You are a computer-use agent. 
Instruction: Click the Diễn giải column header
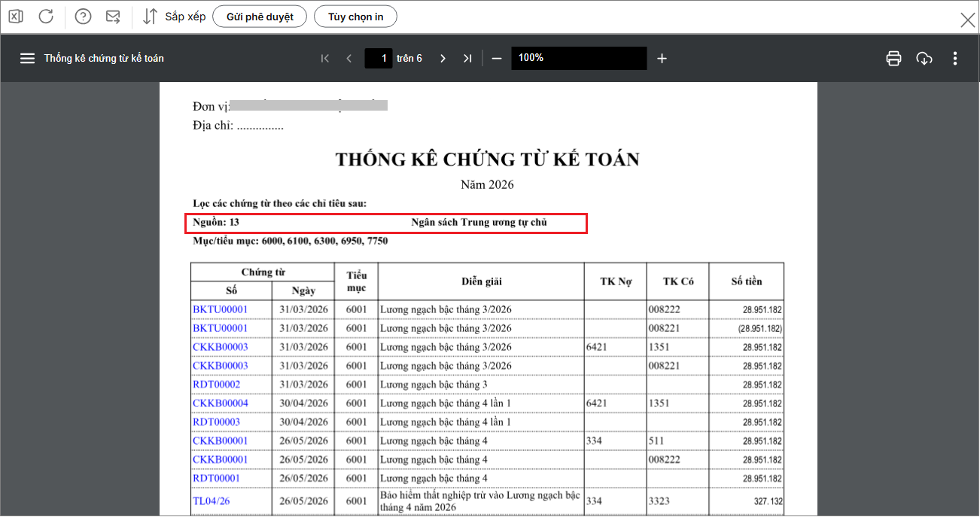pos(482,281)
